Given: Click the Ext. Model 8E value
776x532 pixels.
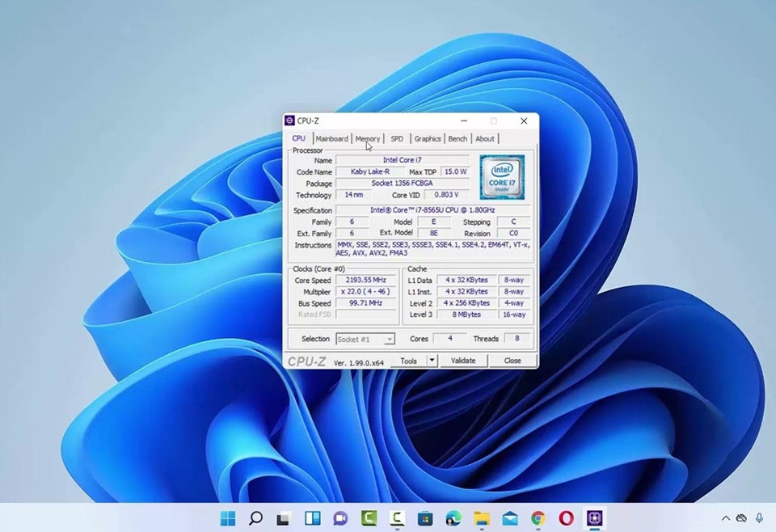Looking at the screenshot, I should click(434, 233).
